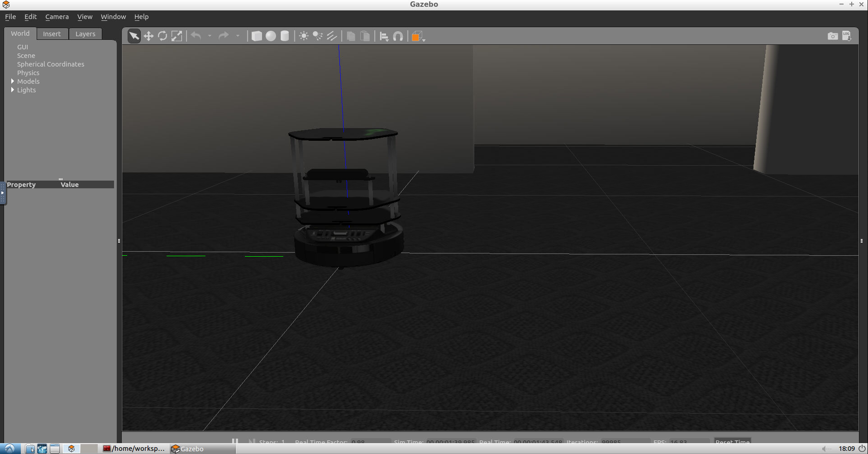Image resolution: width=868 pixels, height=454 pixels.
Task: Click the Value column header
Action: coord(70,185)
